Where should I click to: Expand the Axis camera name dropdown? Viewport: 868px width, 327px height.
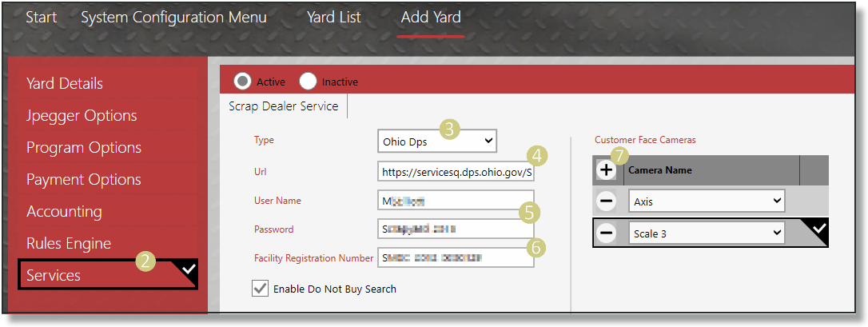click(707, 201)
